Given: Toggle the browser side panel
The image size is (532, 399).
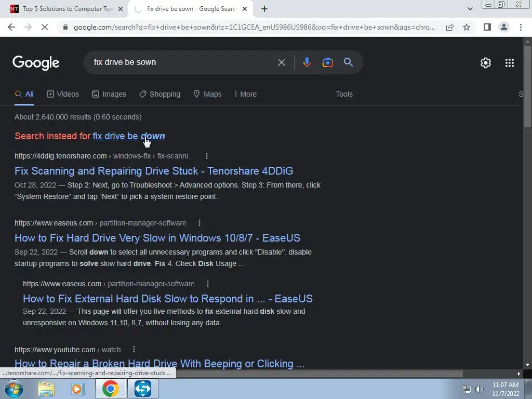Looking at the screenshot, I should click(487, 27).
